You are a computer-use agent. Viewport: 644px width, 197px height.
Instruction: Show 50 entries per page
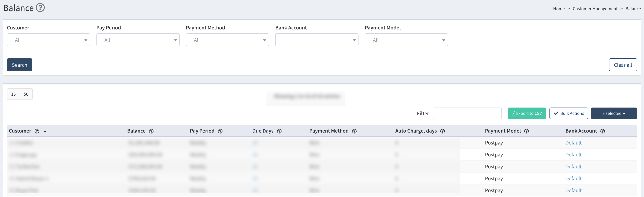click(26, 94)
